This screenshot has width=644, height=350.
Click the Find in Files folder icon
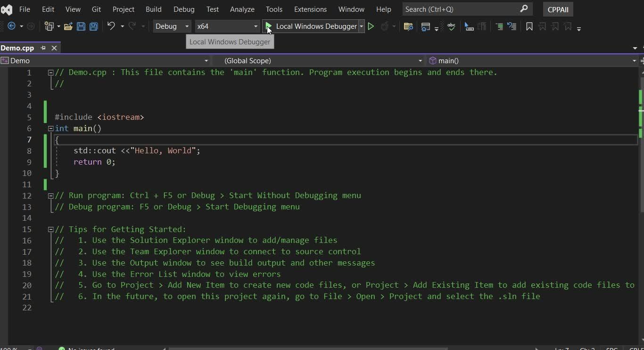[x=409, y=26]
